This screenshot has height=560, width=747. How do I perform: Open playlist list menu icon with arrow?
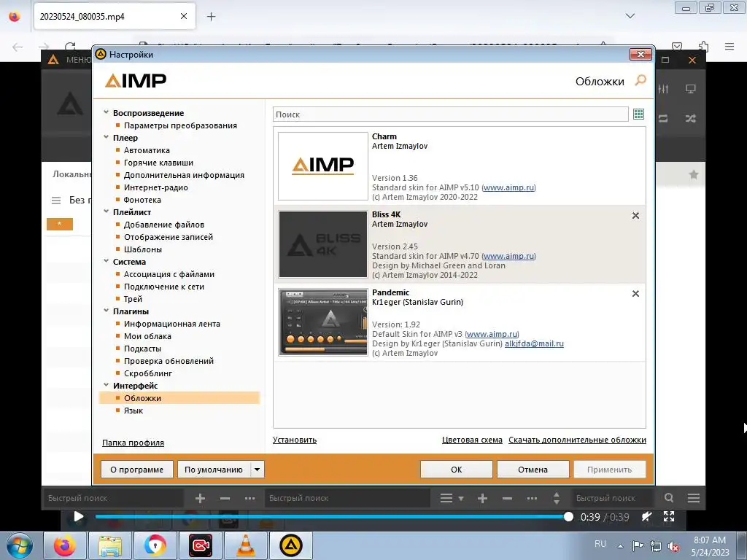[452, 498]
